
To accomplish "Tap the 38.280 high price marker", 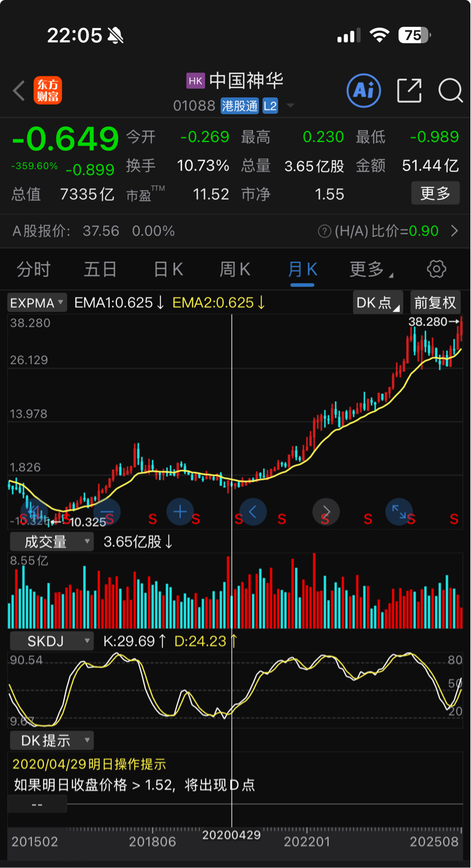I will tap(434, 321).
